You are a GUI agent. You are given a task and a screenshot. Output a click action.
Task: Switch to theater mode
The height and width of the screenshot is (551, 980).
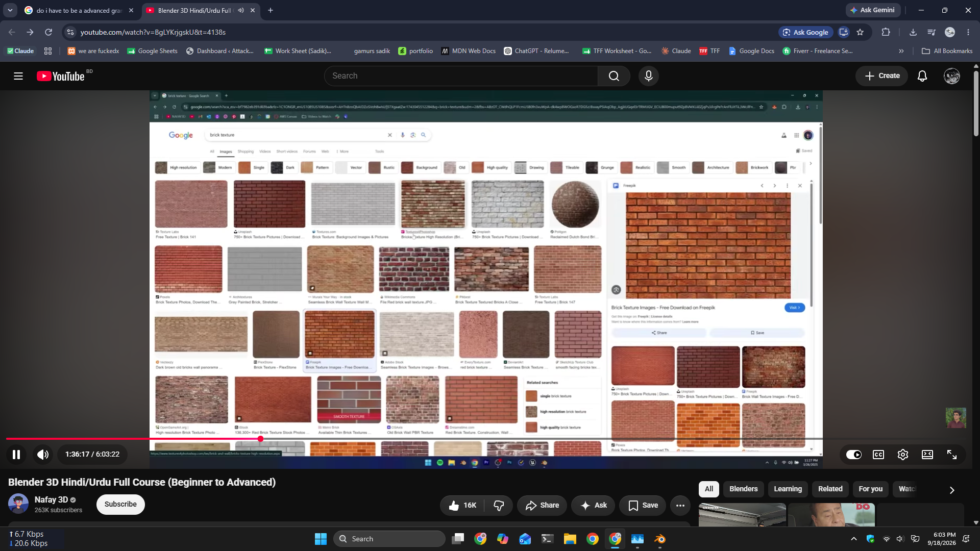pyautogui.click(x=927, y=454)
